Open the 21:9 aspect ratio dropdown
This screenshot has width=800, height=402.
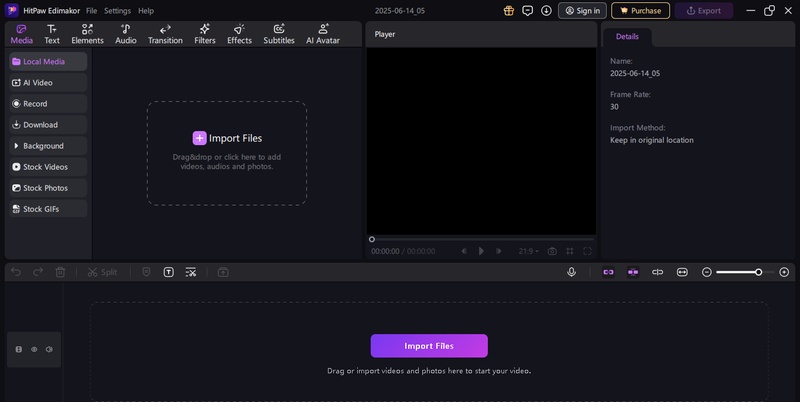click(529, 251)
